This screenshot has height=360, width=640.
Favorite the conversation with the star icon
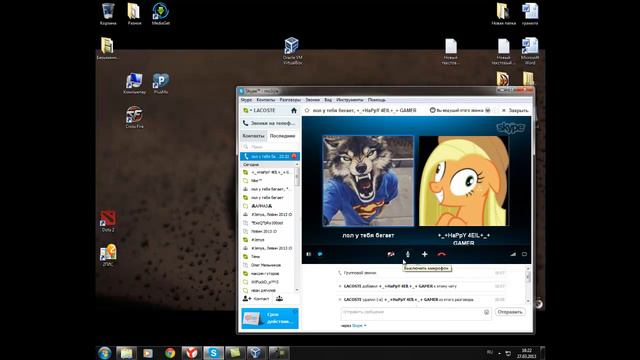pyautogui.click(x=307, y=111)
